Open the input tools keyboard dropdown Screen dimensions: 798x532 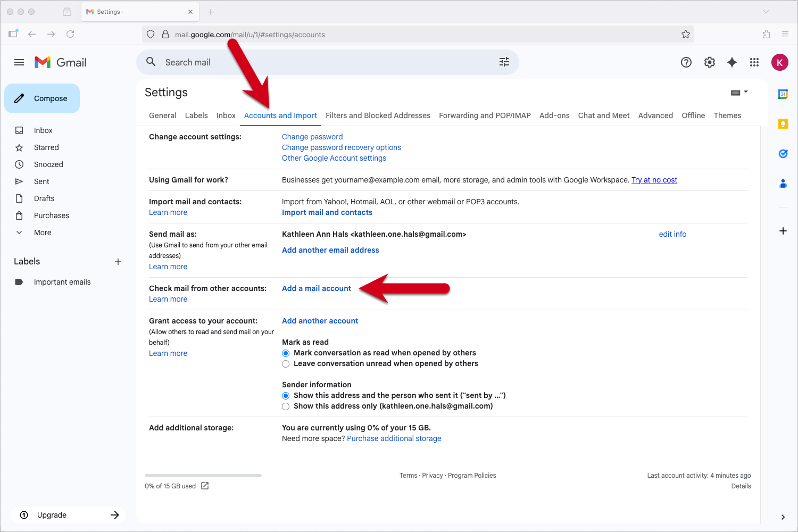pos(739,93)
